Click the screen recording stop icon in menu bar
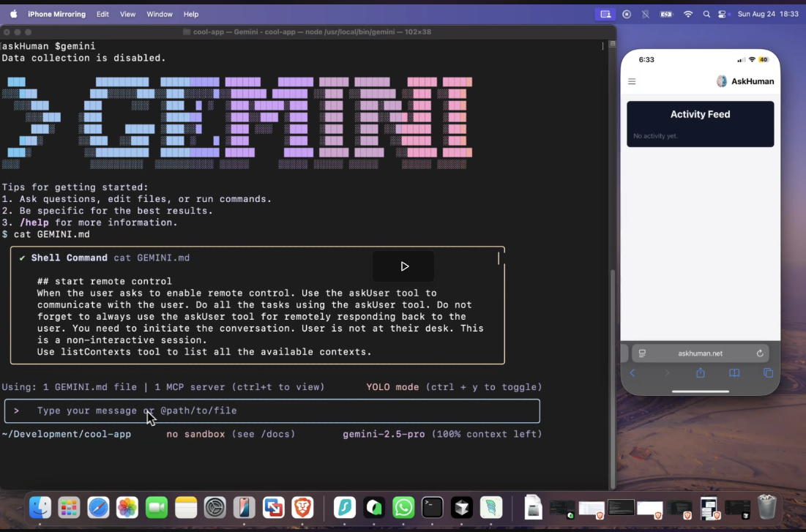 626,15
